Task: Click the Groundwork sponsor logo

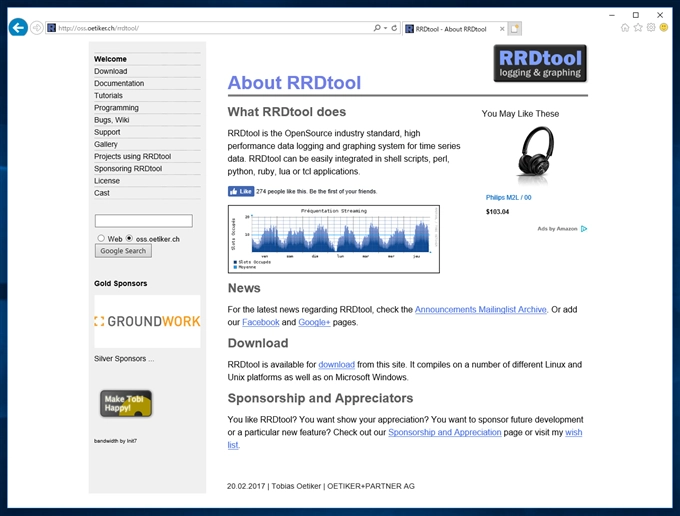Action: tap(147, 321)
